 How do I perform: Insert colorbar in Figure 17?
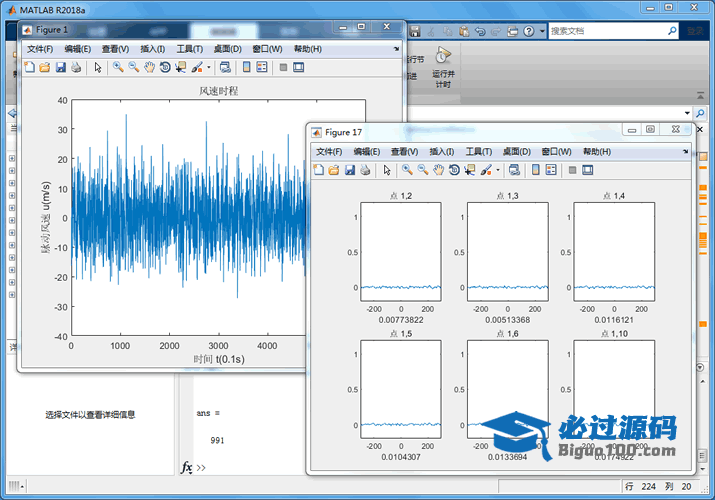pyautogui.click(x=535, y=170)
